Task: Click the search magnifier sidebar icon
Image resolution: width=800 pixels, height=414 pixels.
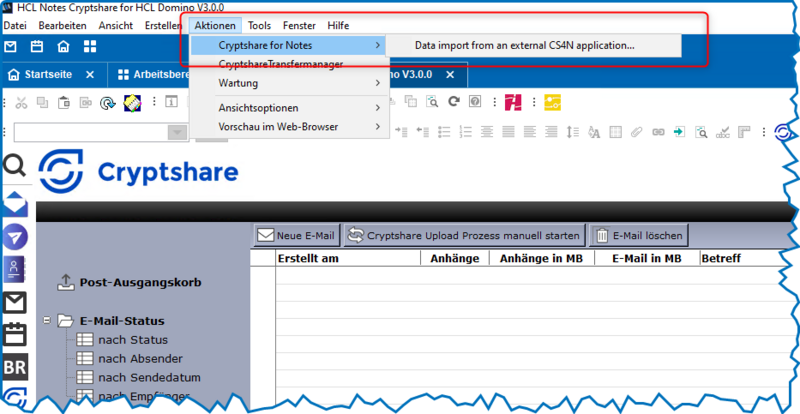Action: [x=15, y=166]
